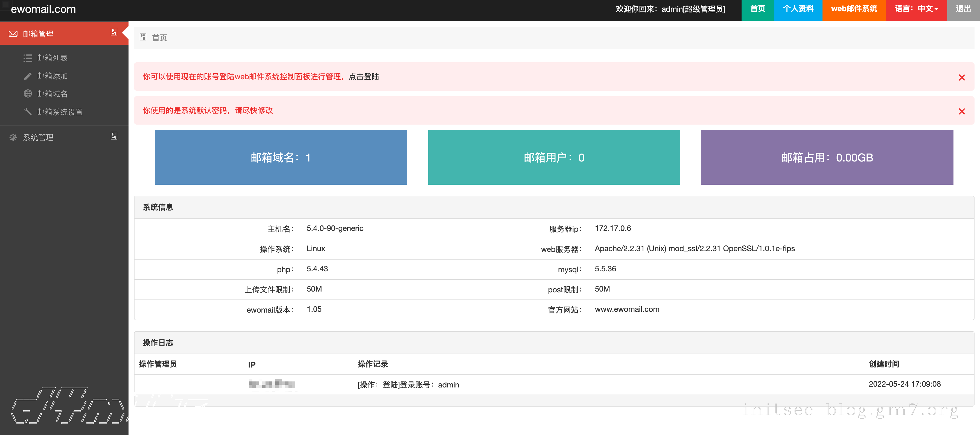The height and width of the screenshot is (435, 980).
Task: Dismiss the web邮件系统 login notice
Action: click(x=961, y=78)
